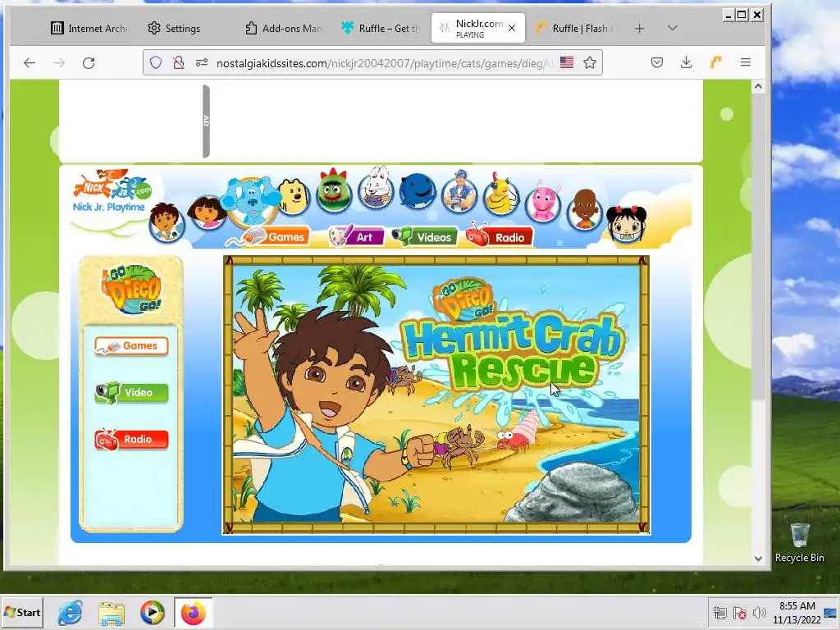Go back to the previous page

click(x=30, y=62)
